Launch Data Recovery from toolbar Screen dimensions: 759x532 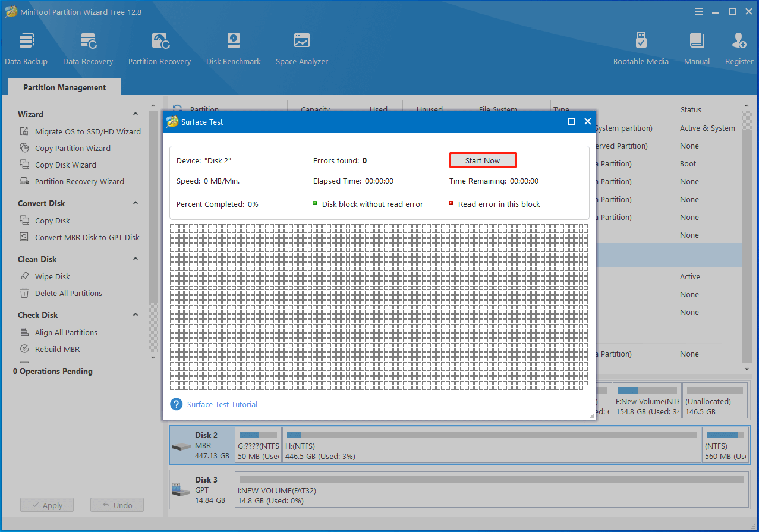coord(88,49)
